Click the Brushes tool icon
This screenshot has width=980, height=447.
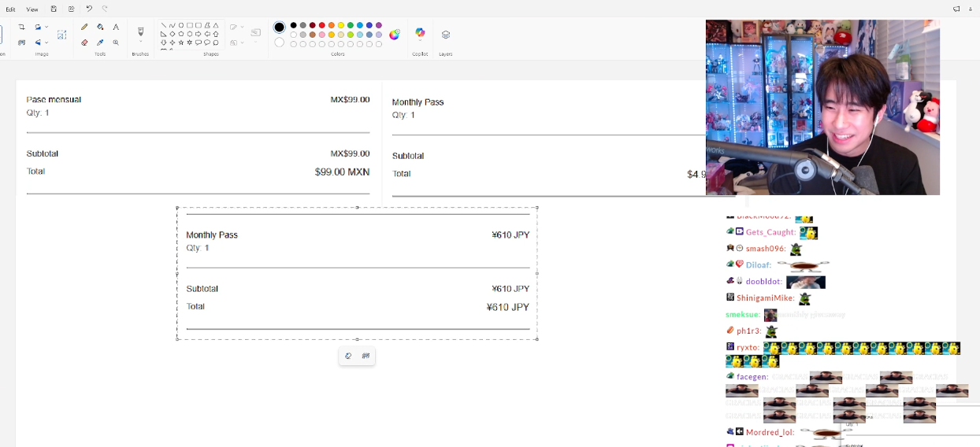coord(141,31)
